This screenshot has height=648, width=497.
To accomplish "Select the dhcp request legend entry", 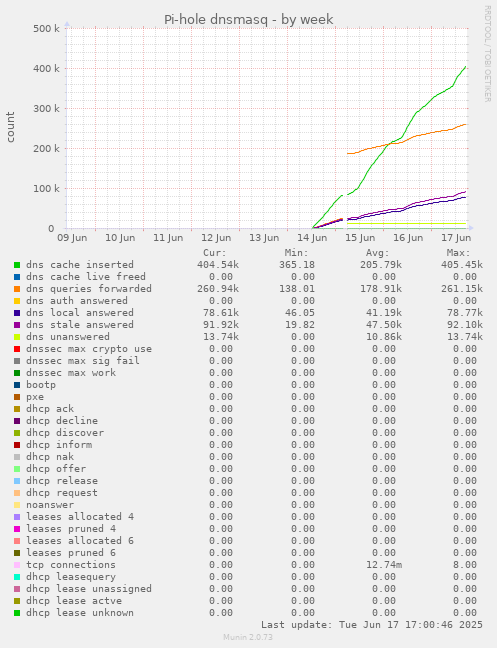I will pos(62,493).
